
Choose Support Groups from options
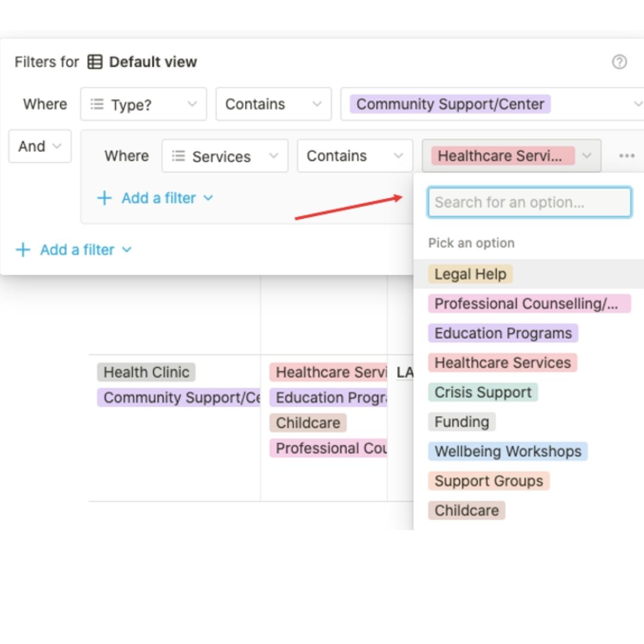[x=488, y=481]
